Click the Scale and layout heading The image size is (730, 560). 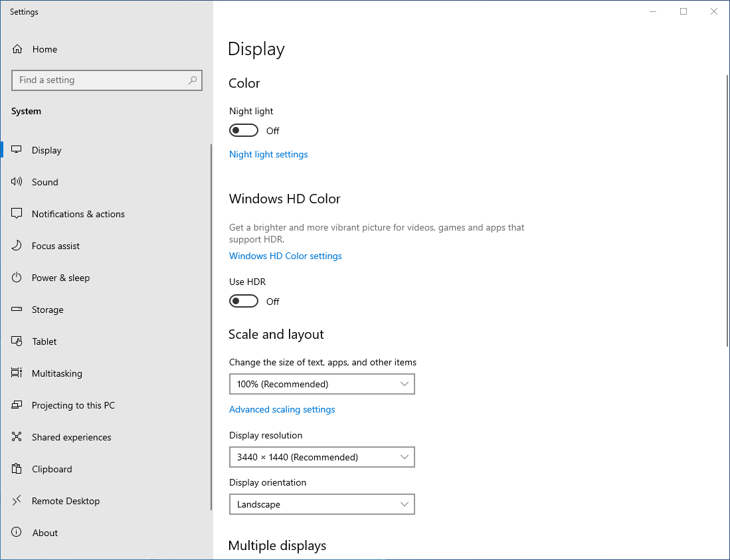tap(276, 334)
